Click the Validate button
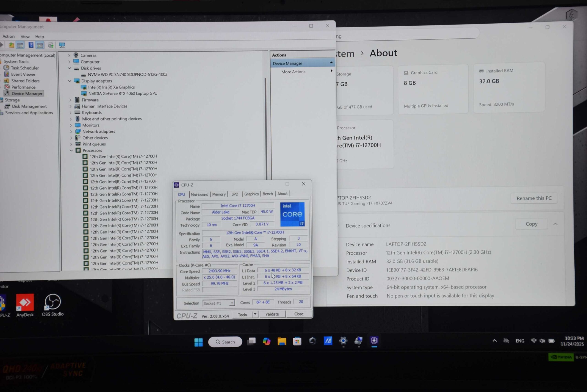Viewport: 587px width, 392px height. pos(272,314)
